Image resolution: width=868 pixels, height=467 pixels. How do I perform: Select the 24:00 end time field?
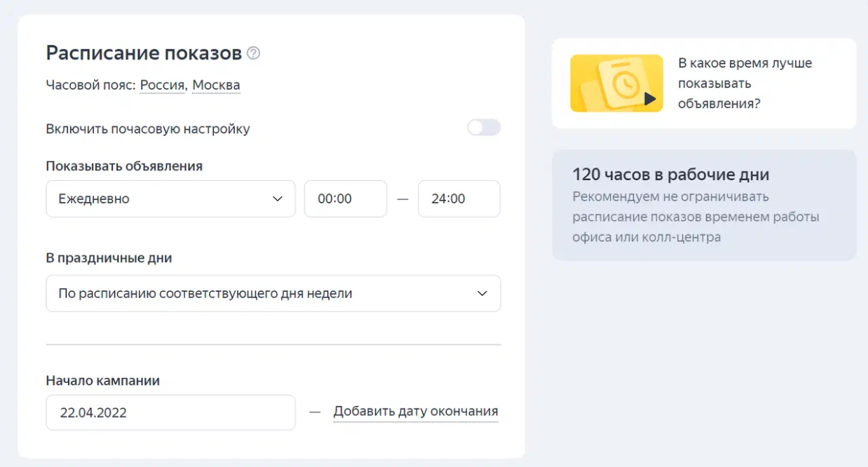point(459,199)
